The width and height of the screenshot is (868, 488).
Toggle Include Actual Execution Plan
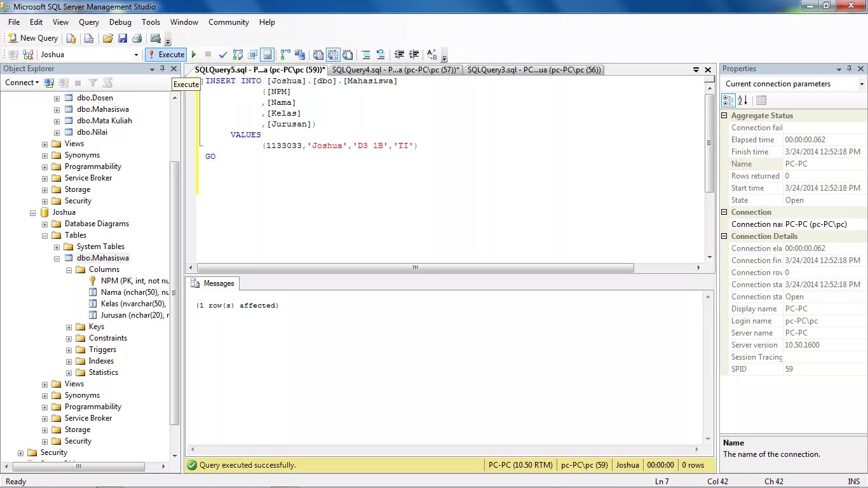tap(285, 55)
